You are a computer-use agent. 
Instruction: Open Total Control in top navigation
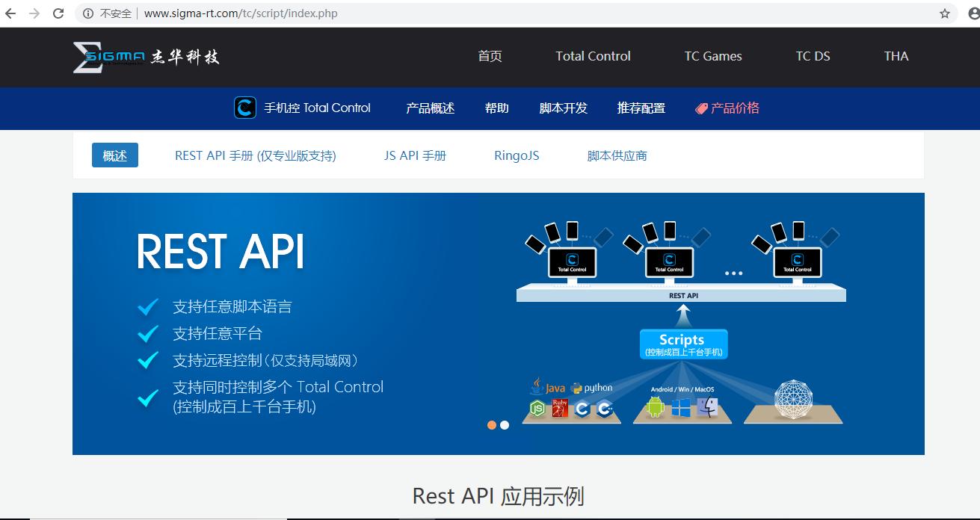594,56
